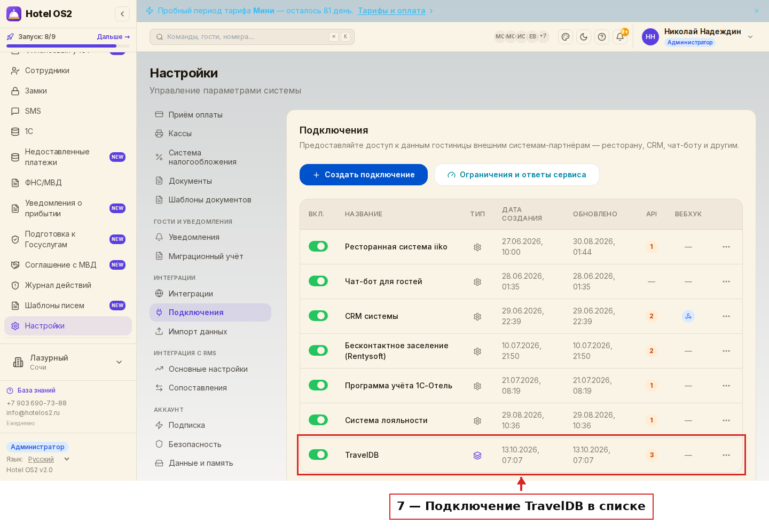Viewport: 769px width, 532px height.
Task: Open the three-dots menu for Система лояльности
Action: [726, 420]
